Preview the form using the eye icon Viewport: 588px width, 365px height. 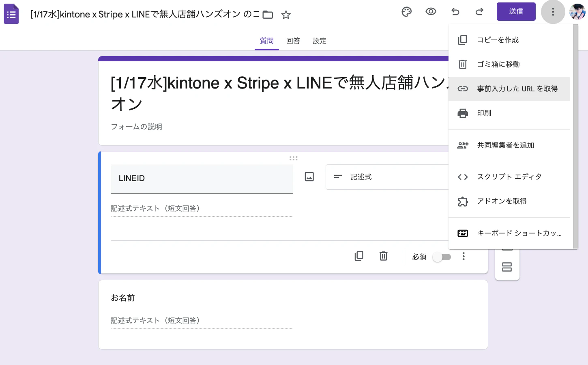click(x=431, y=12)
